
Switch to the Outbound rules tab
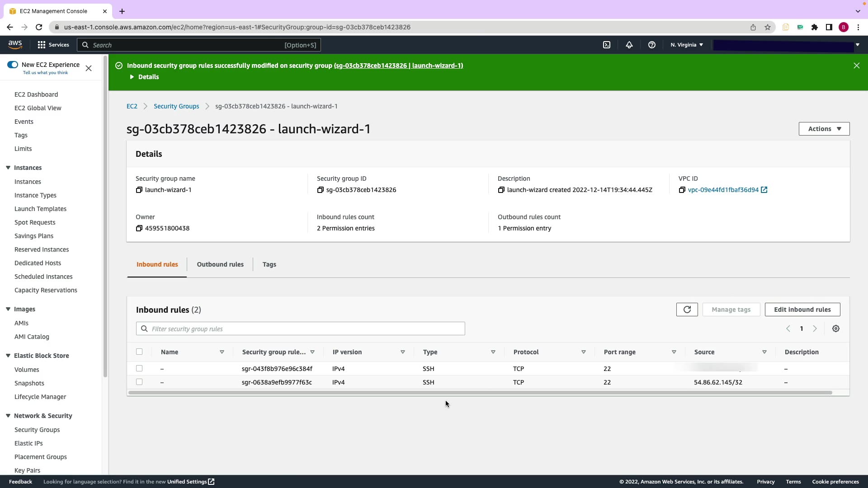pyautogui.click(x=220, y=264)
